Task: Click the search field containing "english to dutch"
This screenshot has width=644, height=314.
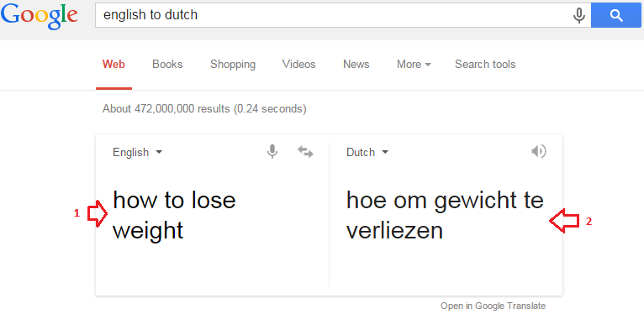Action: pos(334,16)
